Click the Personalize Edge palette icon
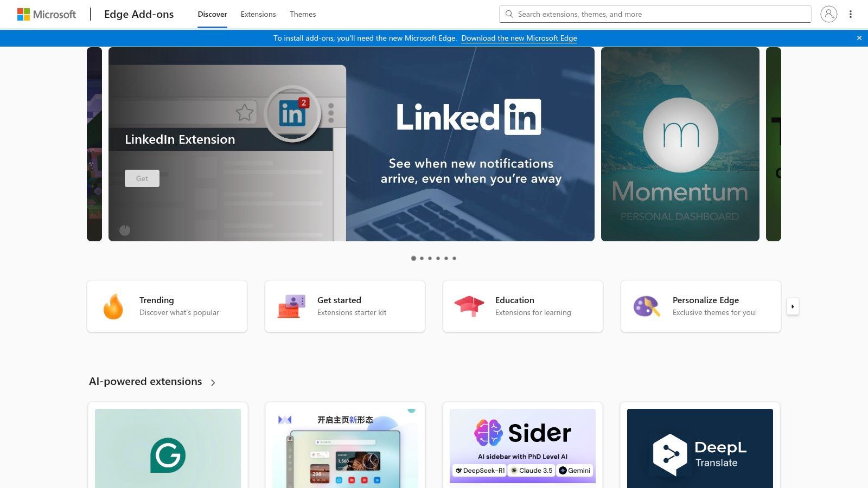 (x=647, y=306)
